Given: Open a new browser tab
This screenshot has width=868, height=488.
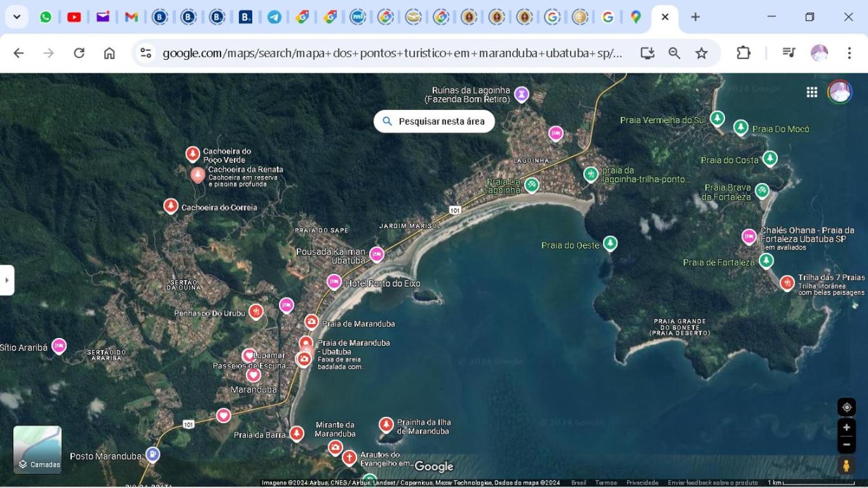Looking at the screenshot, I should [695, 17].
